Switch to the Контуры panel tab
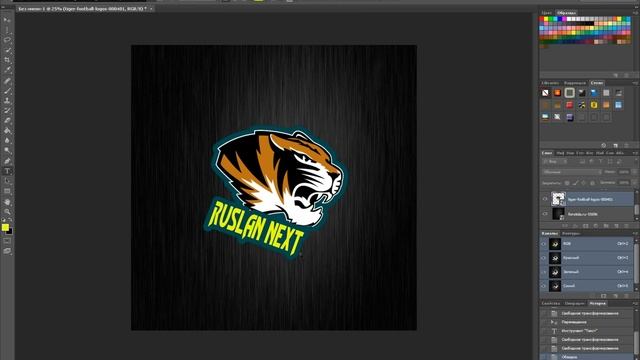 click(571, 233)
